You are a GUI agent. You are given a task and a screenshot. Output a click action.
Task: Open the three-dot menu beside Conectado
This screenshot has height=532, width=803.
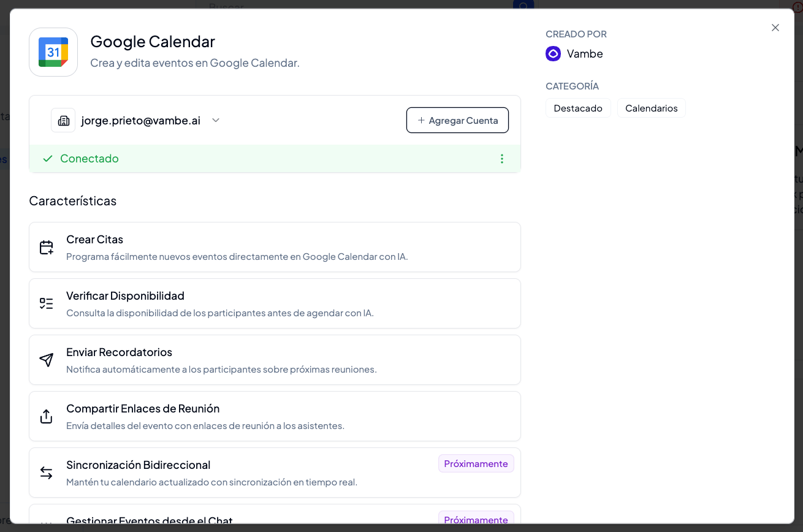point(502,159)
